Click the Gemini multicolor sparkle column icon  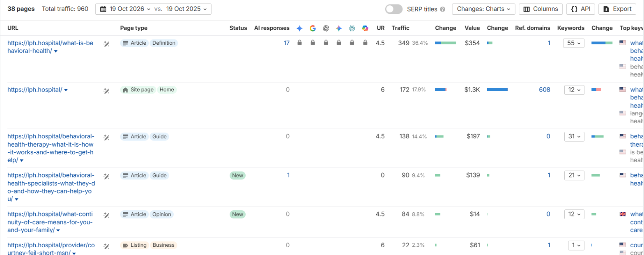339,28
